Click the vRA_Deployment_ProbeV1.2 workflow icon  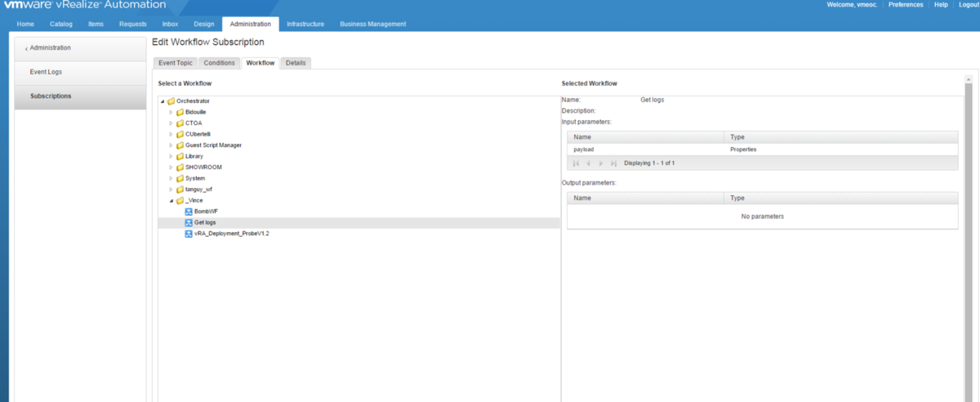pyautogui.click(x=189, y=234)
